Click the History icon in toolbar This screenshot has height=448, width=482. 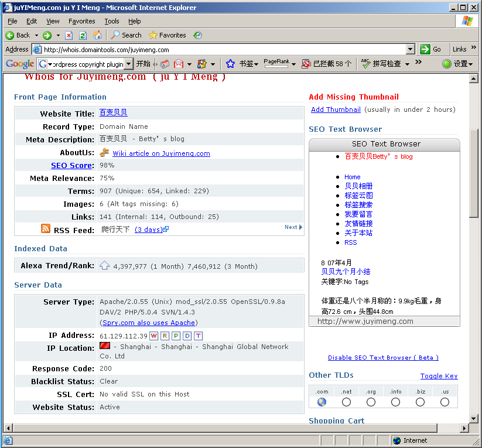pyautogui.click(x=197, y=35)
